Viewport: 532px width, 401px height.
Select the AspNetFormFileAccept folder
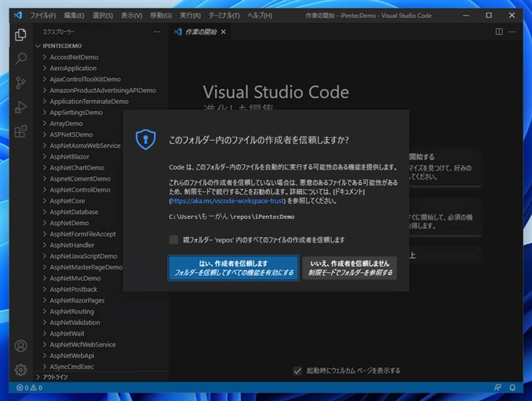[83, 234]
